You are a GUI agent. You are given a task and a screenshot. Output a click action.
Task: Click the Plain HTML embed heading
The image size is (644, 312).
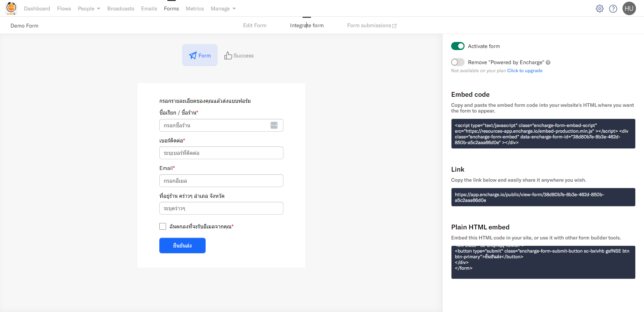pyautogui.click(x=480, y=227)
